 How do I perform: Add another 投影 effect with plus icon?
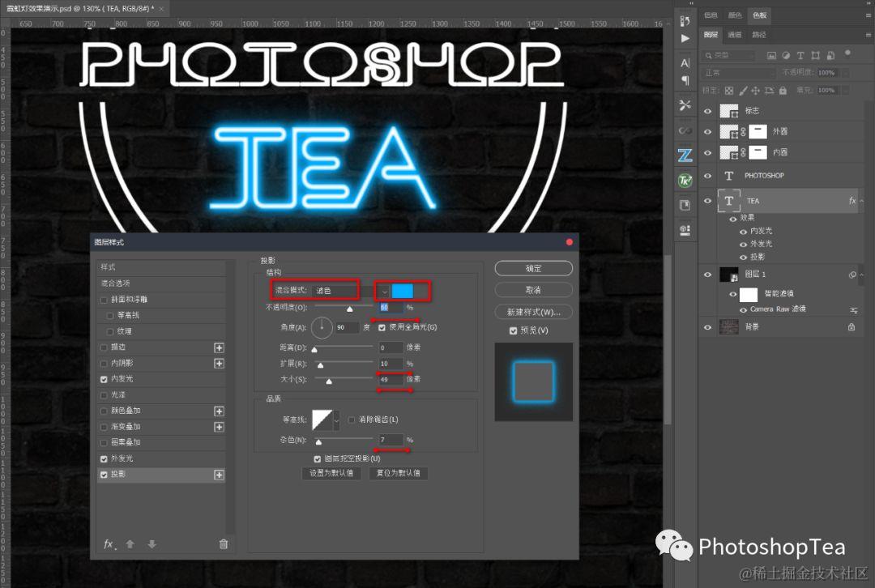click(220, 475)
